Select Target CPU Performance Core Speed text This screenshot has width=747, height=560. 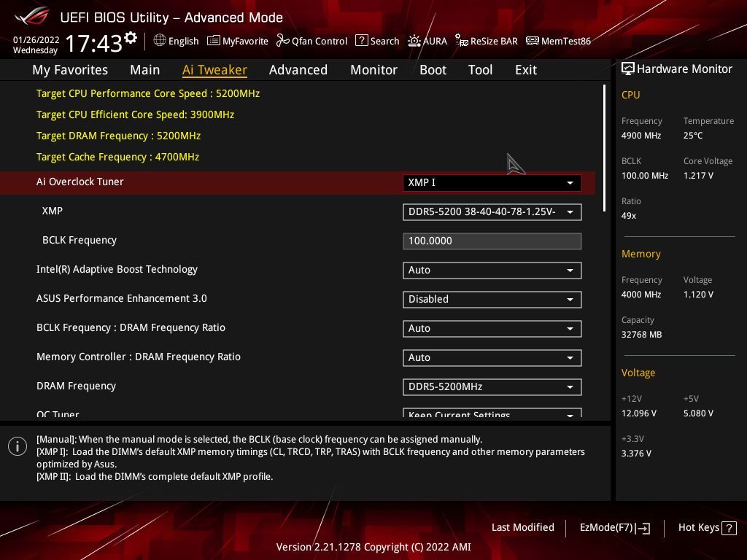148,93
